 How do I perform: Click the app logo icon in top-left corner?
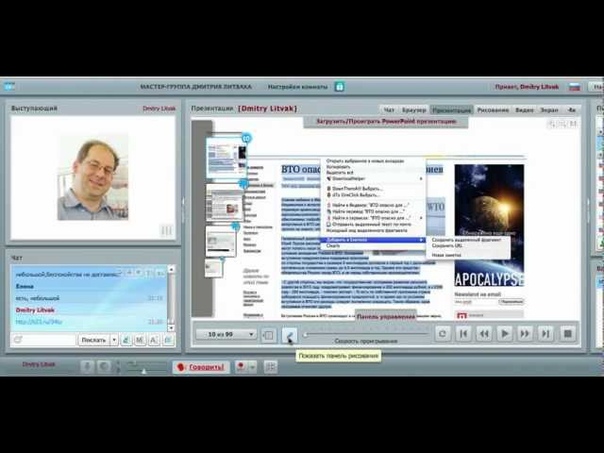[9, 86]
